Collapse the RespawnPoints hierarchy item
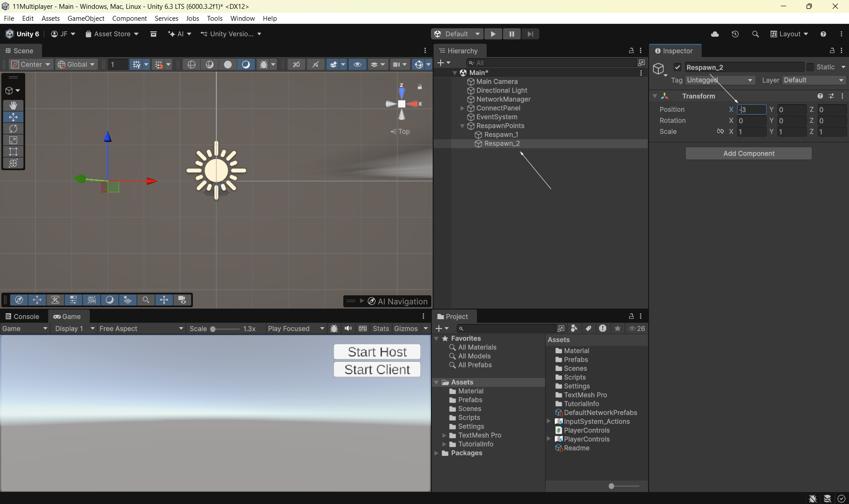This screenshot has width=849, height=504. [462, 126]
